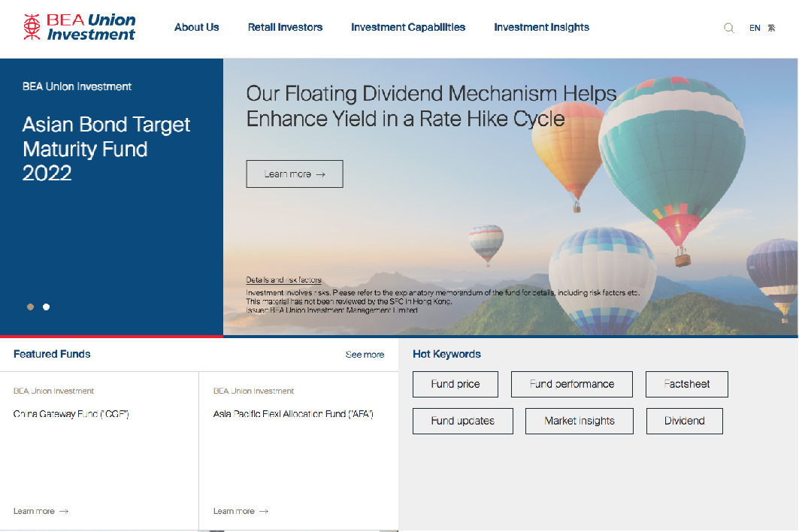Image resolution: width=799 pixels, height=532 pixels.
Task: Open the China Gateway Fund card title
Action: click(x=71, y=414)
